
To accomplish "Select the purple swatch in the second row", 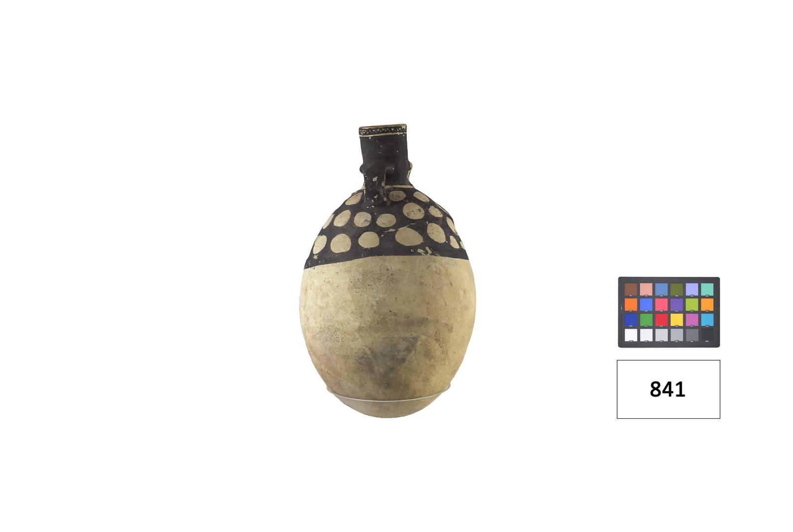I will [x=677, y=304].
